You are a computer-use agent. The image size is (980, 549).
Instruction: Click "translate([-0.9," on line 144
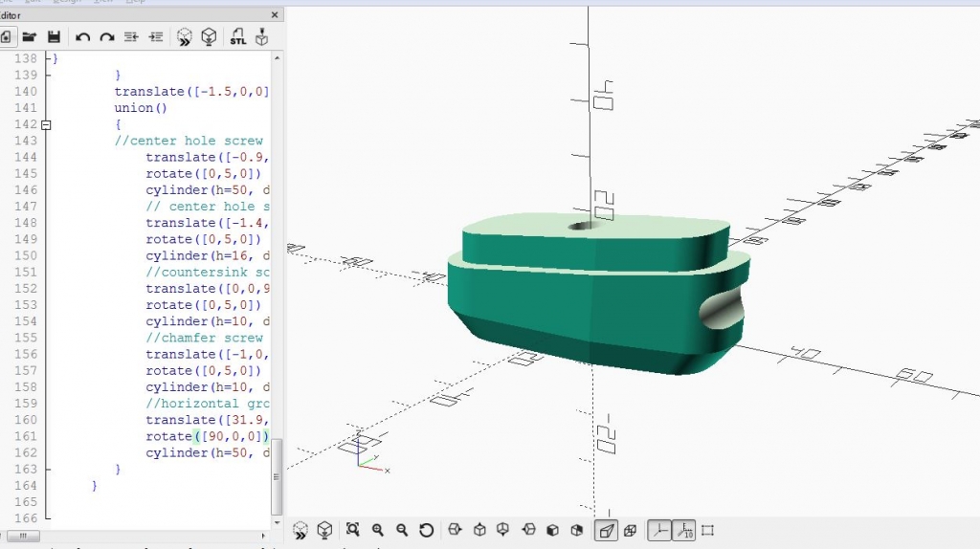208,157
